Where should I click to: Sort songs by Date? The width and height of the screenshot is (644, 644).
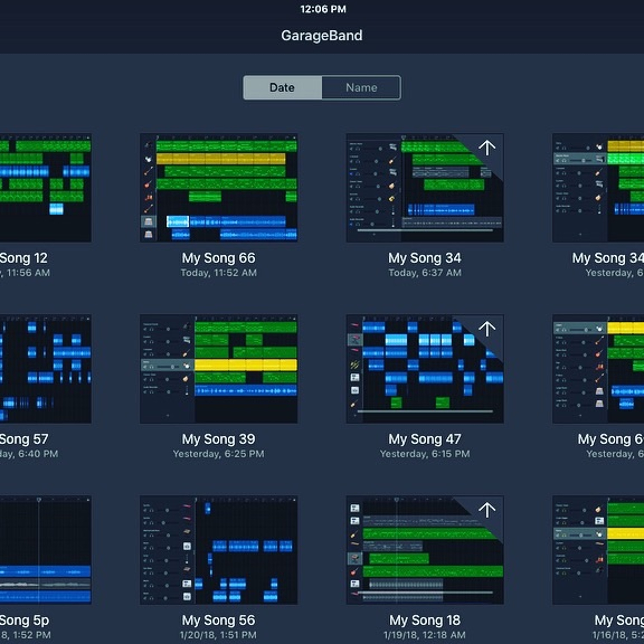click(282, 88)
